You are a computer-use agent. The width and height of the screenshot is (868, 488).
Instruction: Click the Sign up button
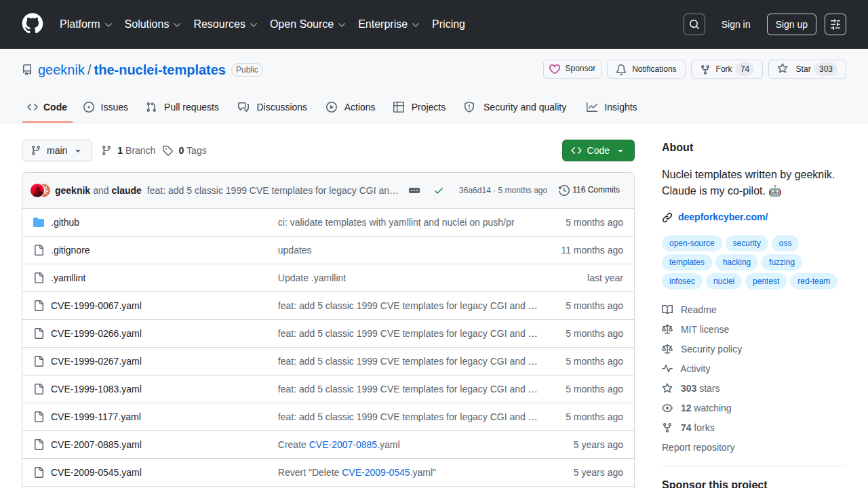(791, 24)
